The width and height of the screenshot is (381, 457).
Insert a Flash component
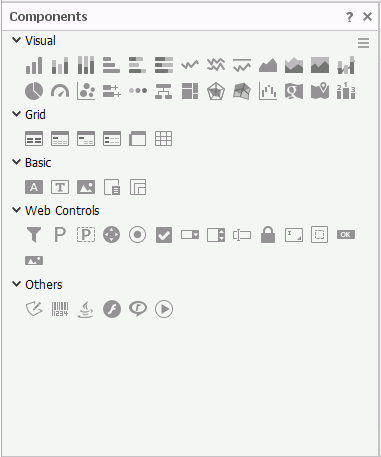tap(112, 309)
